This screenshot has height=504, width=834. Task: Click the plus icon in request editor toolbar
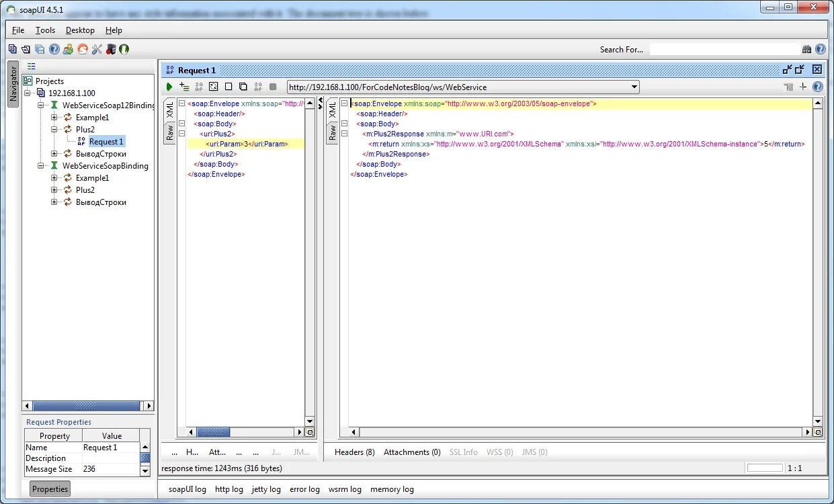point(803,87)
